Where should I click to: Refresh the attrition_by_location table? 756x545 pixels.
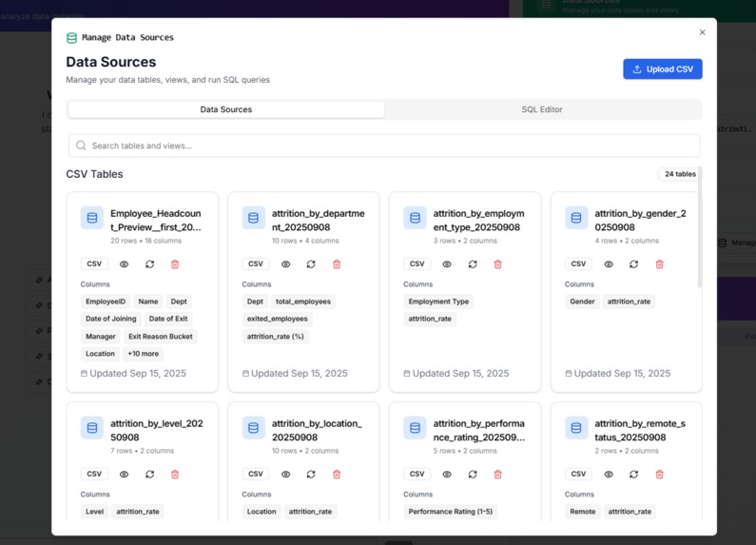click(x=311, y=474)
